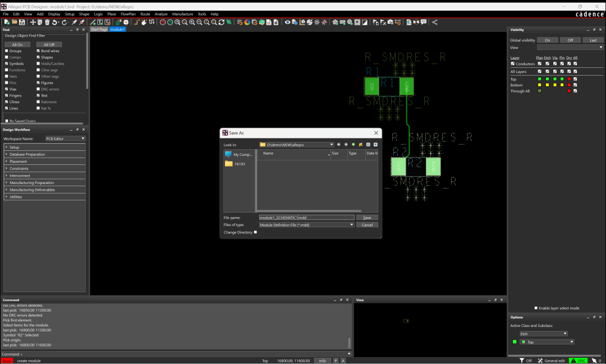Click the Save file toolbar icon
This screenshot has width=606, height=364.
[22, 22]
